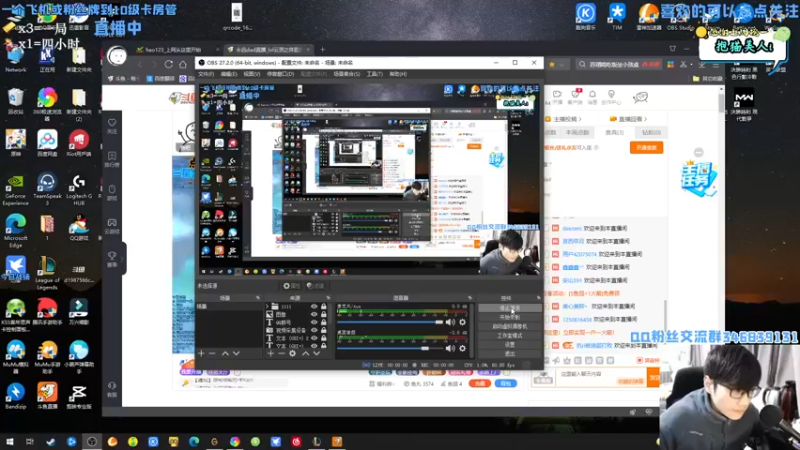
Task: Hide the video capture device eye icon
Action: pyautogui.click(x=314, y=330)
